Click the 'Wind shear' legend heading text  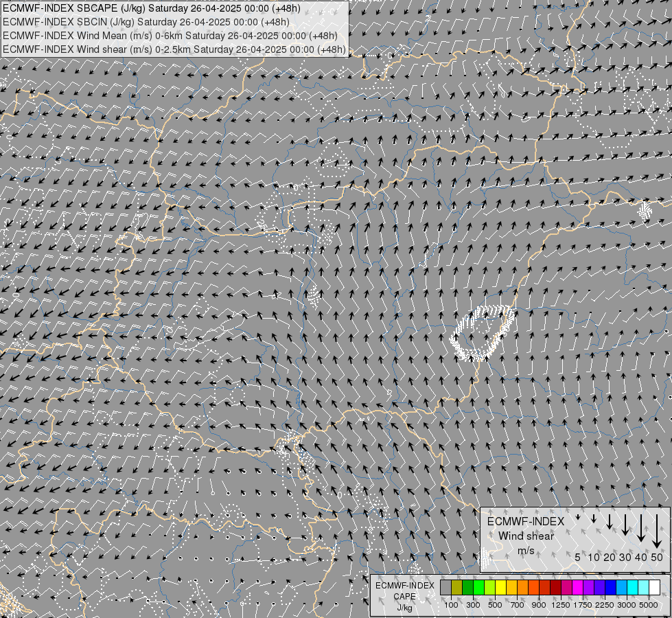coord(526,536)
